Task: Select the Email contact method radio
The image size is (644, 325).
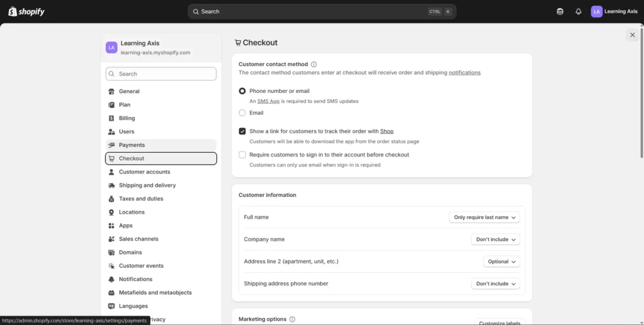Action: pos(242,113)
